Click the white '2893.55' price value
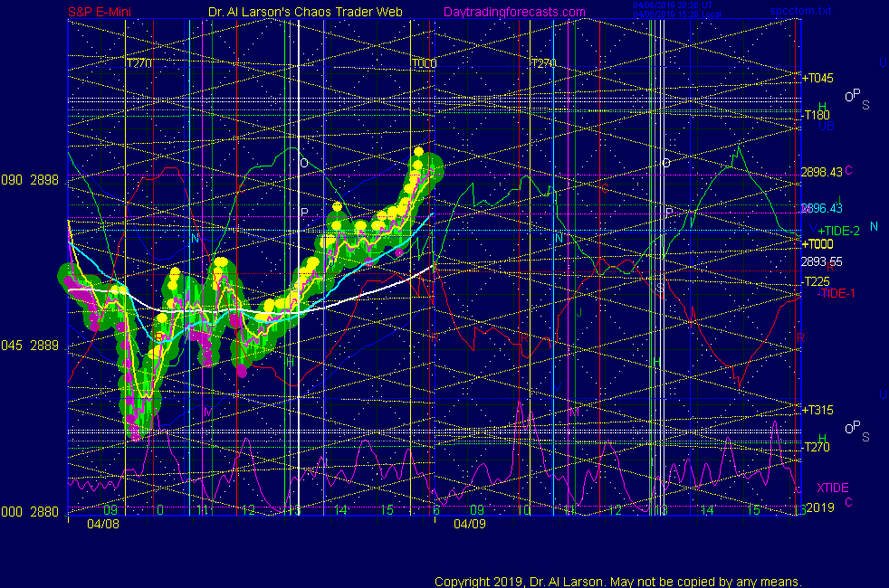This screenshot has width=889, height=588. coord(821,261)
